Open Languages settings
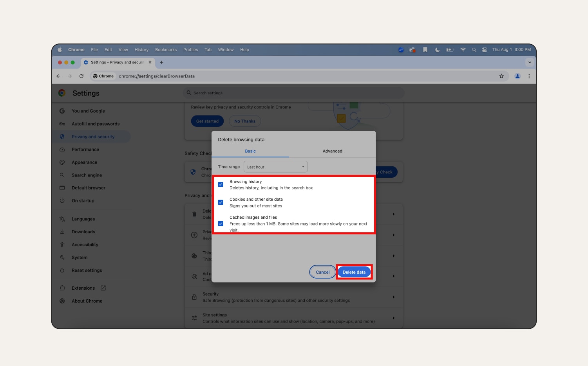The width and height of the screenshot is (588, 366). [x=83, y=219]
